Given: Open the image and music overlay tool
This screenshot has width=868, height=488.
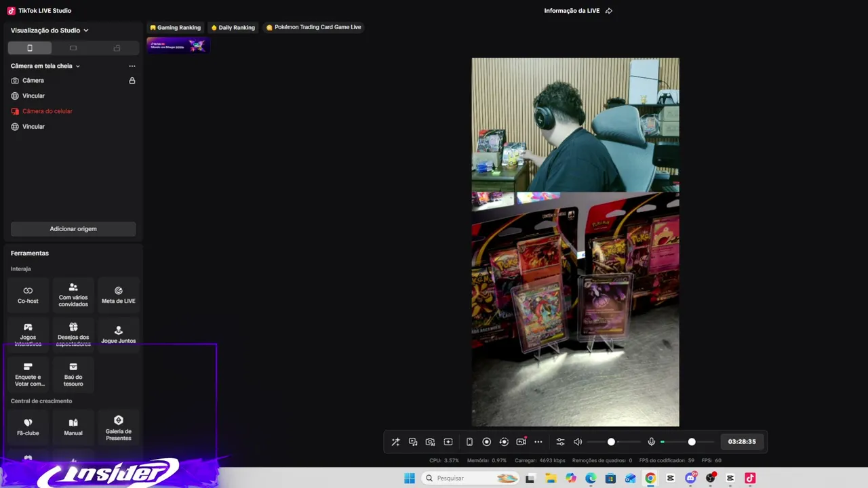Looking at the screenshot, I should (x=413, y=442).
